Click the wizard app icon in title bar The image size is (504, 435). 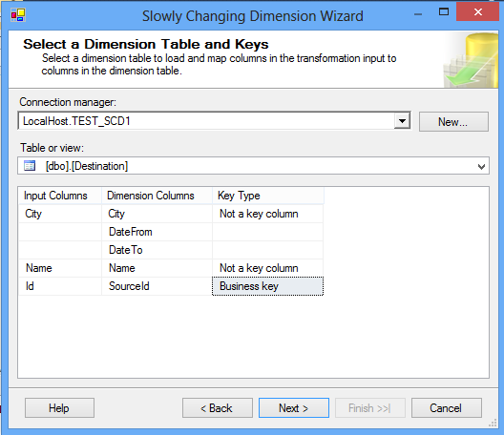18,15
